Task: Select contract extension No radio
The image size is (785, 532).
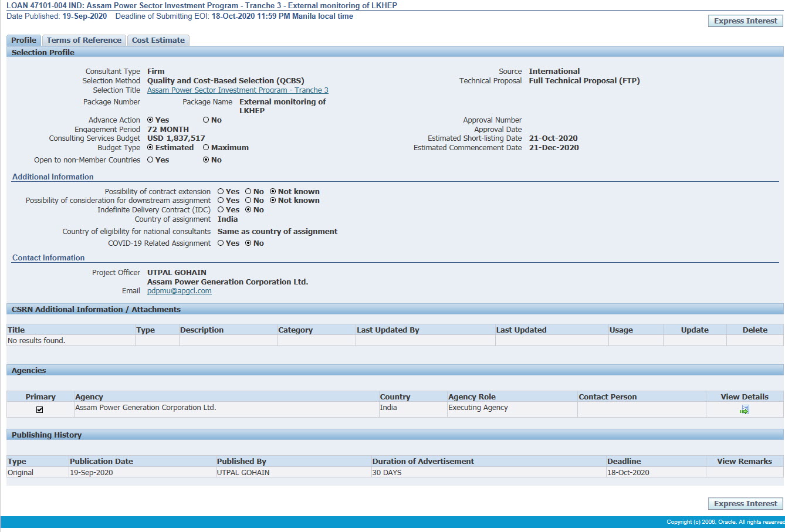Action: [x=248, y=191]
